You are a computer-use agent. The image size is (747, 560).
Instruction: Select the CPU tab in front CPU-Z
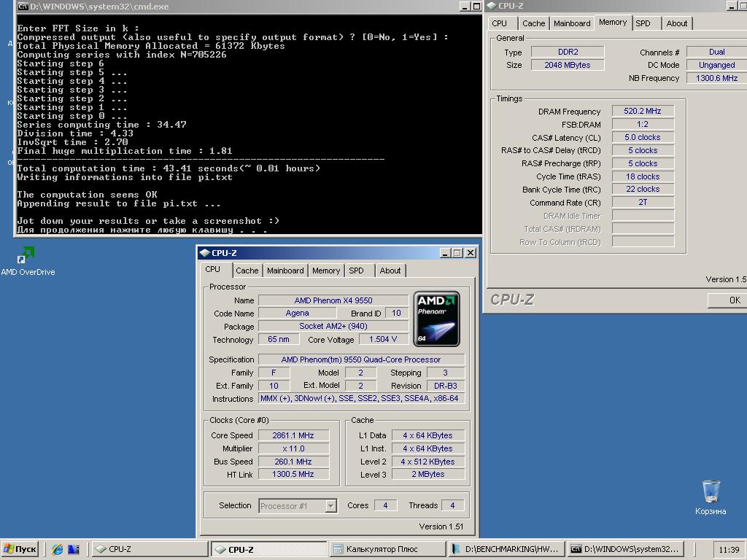tap(212, 270)
